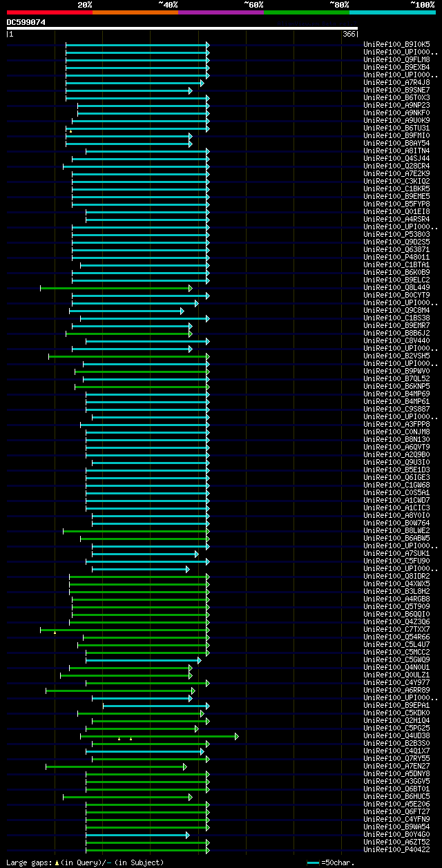Screen dimensions: 442x868
Task: Click the hit label UniRef100_B9I0K5
Action: click(396, 44)
